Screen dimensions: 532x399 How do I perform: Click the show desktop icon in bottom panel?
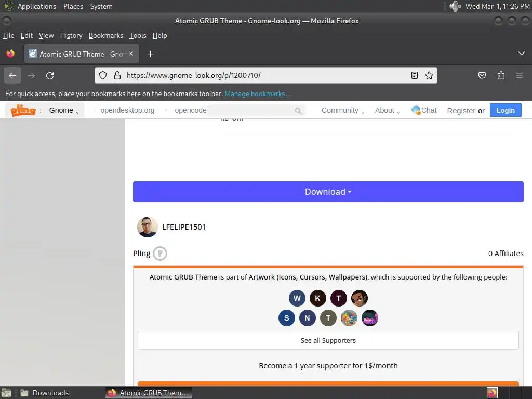click(x=6, y=393)
